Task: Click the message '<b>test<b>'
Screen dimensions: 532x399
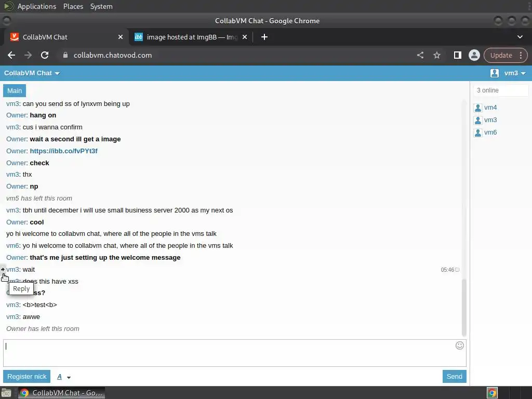Action: (39, 305)
